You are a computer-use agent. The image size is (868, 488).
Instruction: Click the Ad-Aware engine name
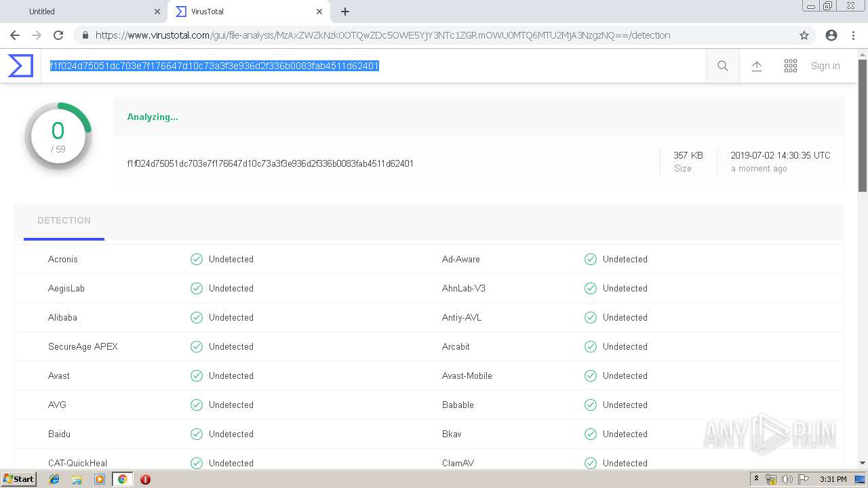461,259
